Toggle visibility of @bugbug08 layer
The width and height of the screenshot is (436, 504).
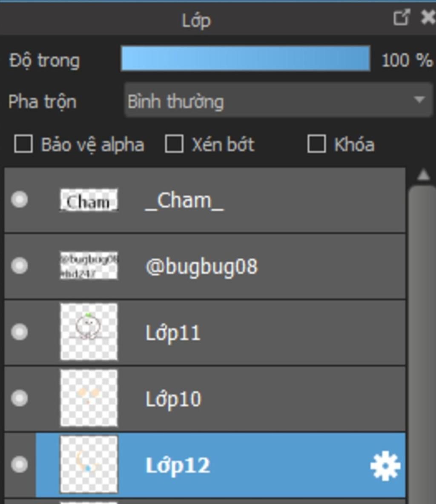coord(20,266)
